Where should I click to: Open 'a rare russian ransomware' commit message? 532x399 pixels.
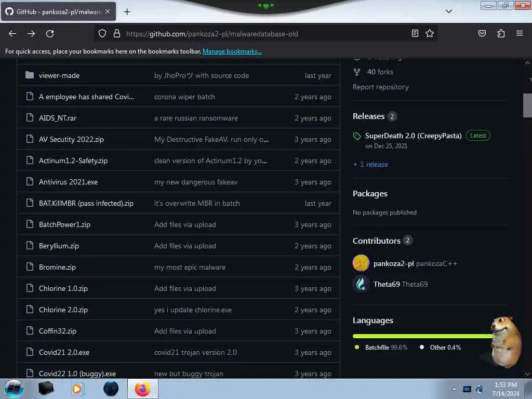point(196,118)
